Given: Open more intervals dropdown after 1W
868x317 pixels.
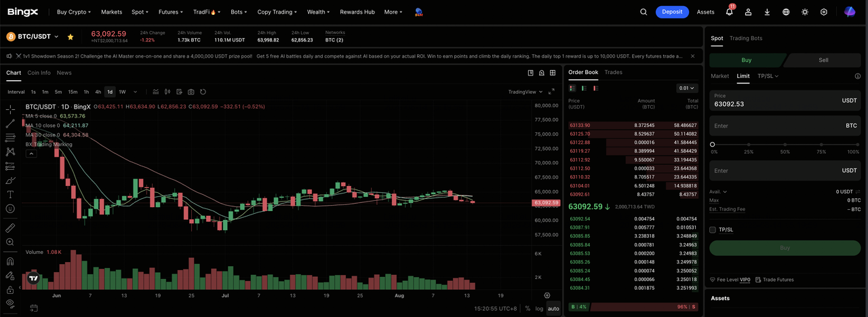Looking at the screenshot, I should (136, 92).
